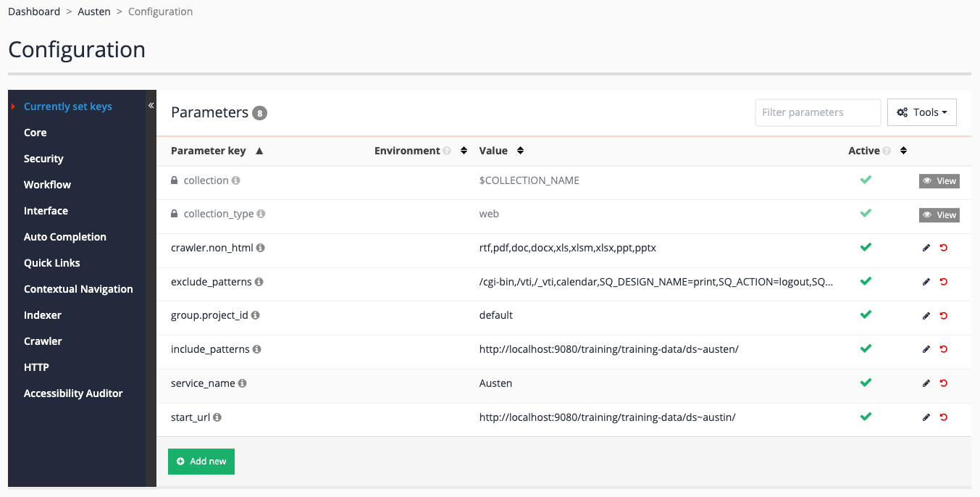The width and height of the screenshot is (980, 497).
Task: Click the reset icon for service_name row
Action: [943, 383]
